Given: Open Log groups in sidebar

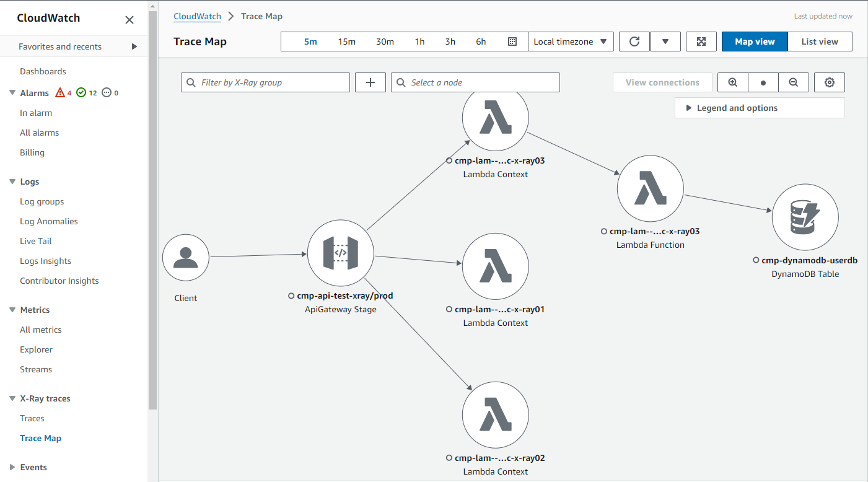Looking at the screenshot, I should (42, 201).
